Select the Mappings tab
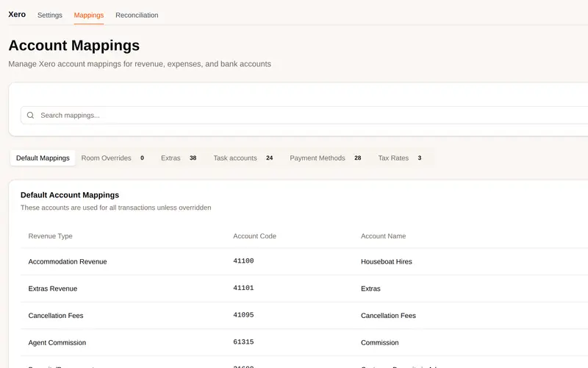The image size is (588, 368). coord(89,15)
